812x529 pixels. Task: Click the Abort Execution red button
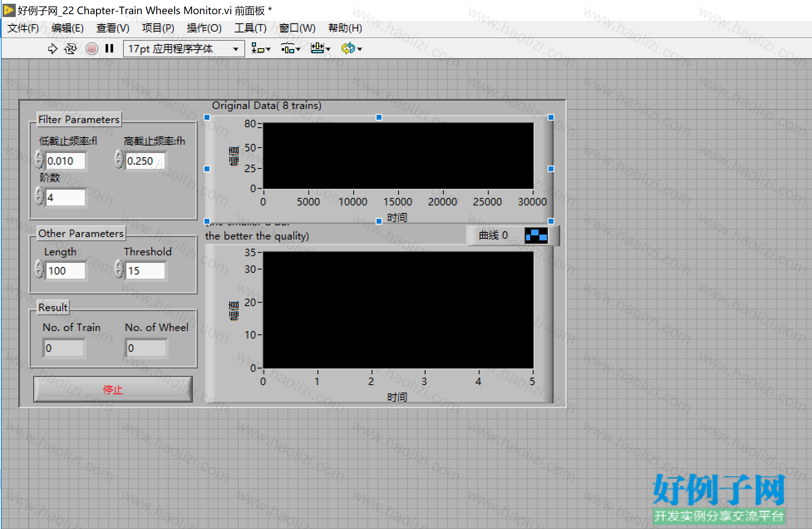(91, 49)
